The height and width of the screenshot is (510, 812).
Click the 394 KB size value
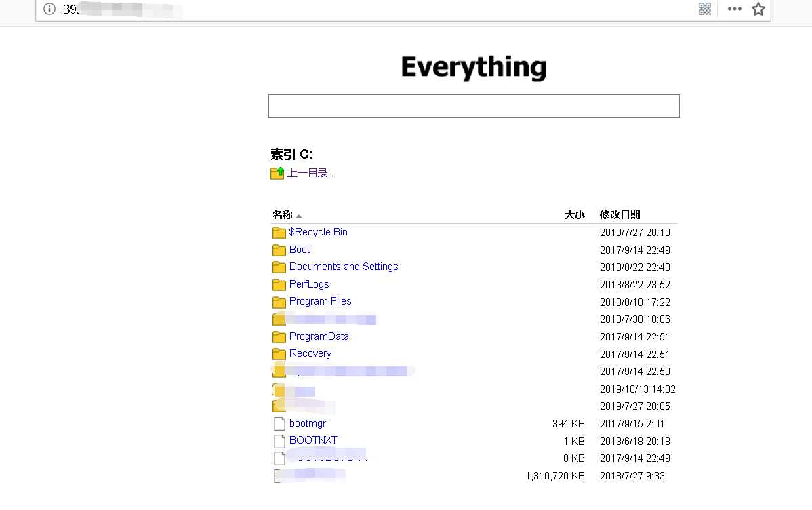568,424
